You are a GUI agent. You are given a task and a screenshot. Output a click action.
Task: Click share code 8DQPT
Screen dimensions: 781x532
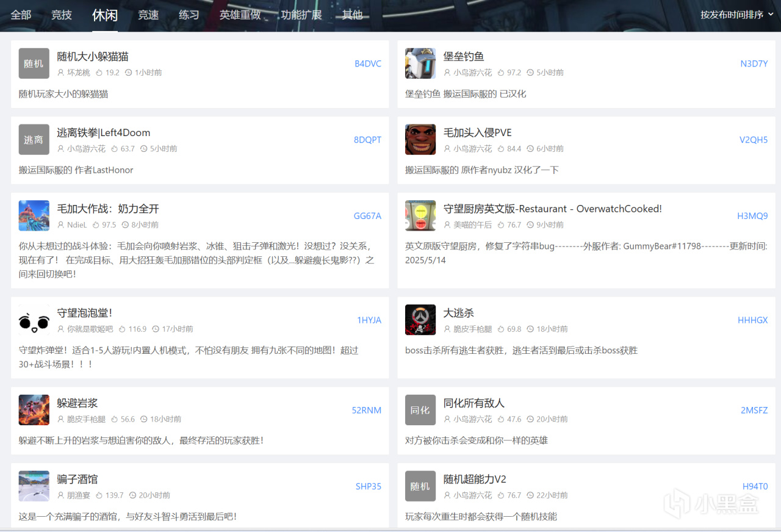coord(367,140)
